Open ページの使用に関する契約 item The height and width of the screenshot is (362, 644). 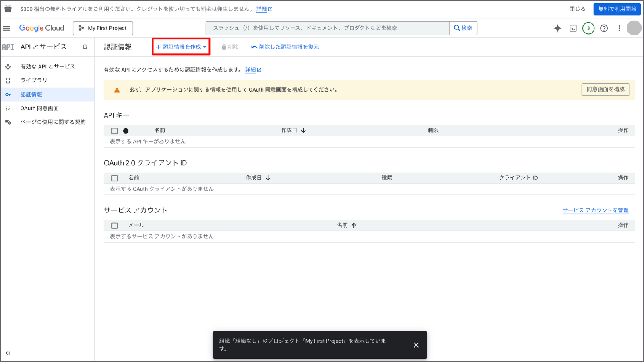point(47,122)
